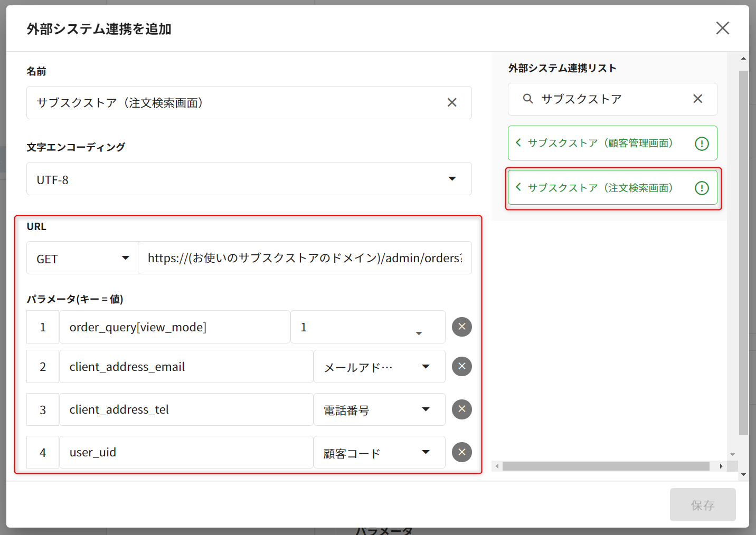756x535 pixels.
Task: Click info icon for 注文検索画面 item
Action: click(x=702, y=188)
